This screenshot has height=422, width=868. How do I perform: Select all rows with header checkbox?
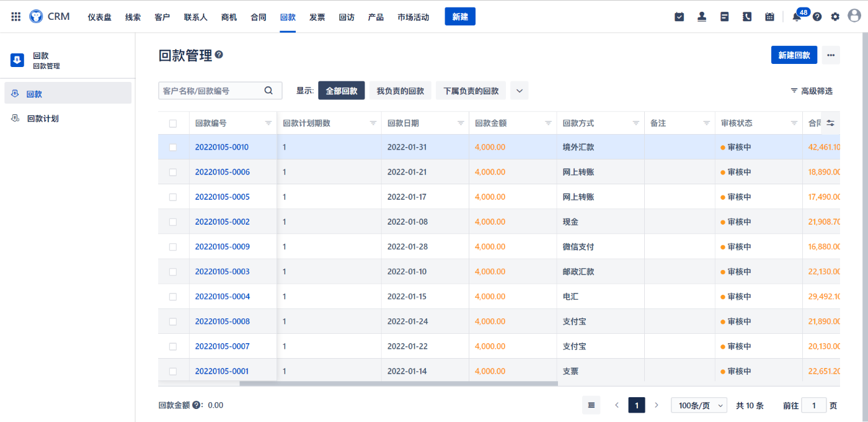173,123
